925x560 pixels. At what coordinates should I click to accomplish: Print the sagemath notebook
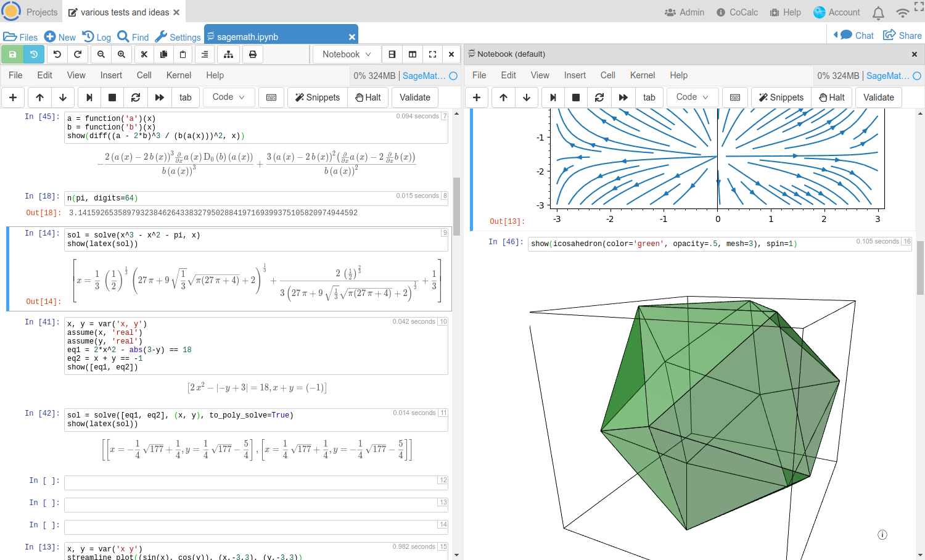click(253, 54)
